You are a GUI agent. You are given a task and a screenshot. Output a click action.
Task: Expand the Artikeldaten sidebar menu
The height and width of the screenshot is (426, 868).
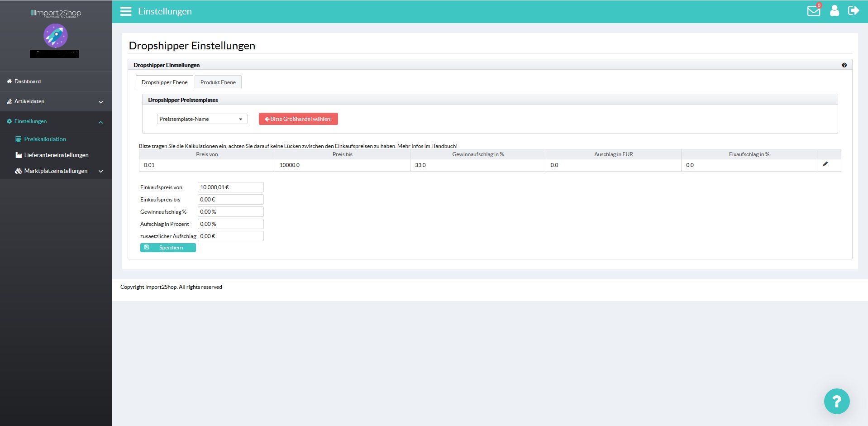click(56, 101)
